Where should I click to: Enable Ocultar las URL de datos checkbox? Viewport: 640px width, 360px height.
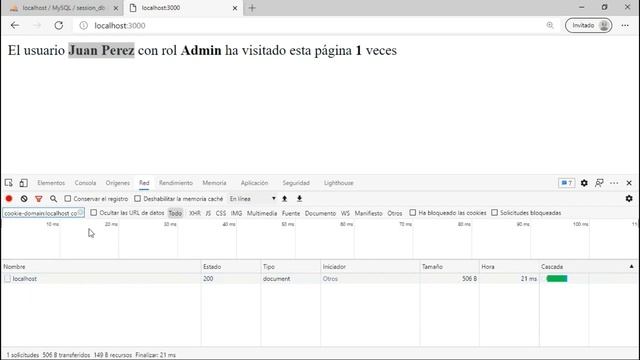tap(93, 213)
